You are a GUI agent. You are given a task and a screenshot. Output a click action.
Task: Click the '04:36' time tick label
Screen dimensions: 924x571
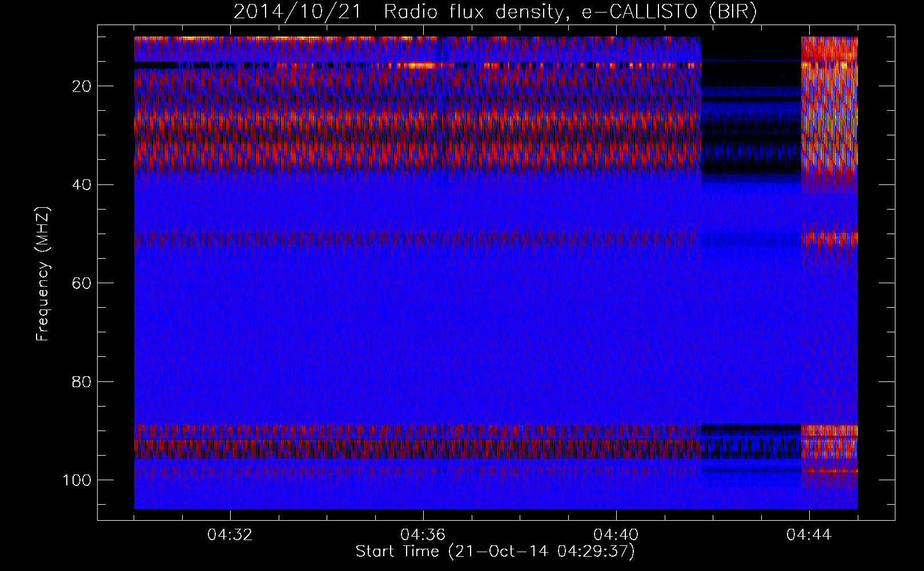(x=423, y=535)
